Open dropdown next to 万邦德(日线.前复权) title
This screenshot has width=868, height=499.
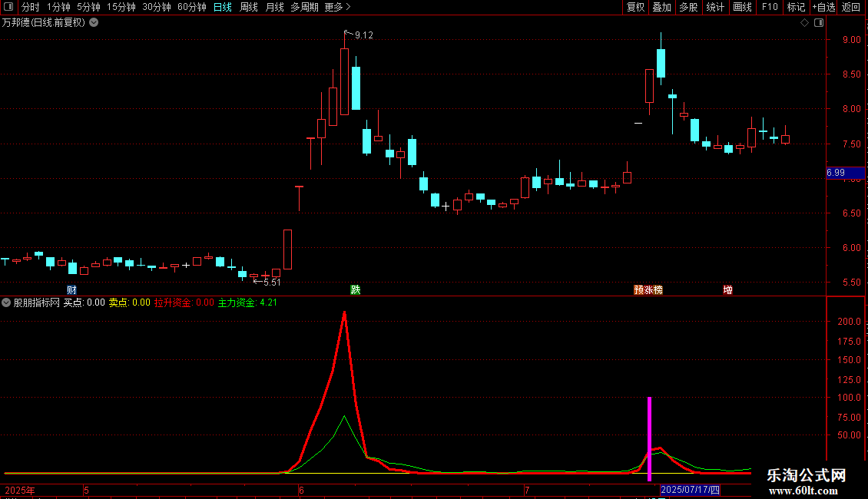pos(94,23)
